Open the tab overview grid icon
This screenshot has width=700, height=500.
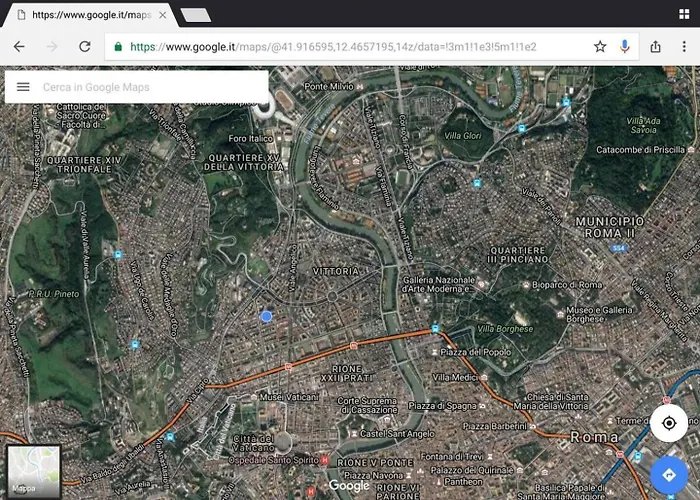coord(684,14)
